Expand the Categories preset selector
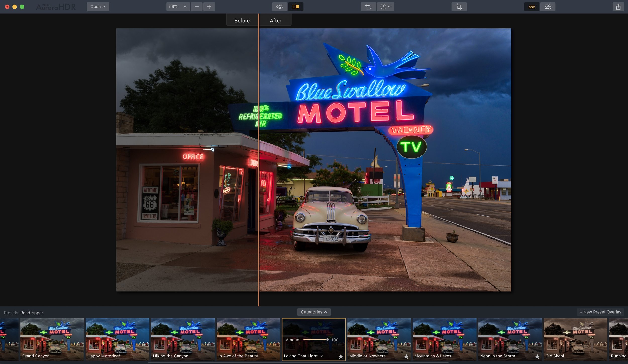 314,312
